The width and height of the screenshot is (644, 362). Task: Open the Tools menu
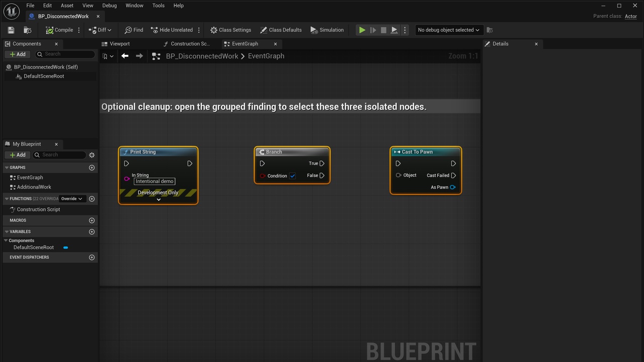158,6
